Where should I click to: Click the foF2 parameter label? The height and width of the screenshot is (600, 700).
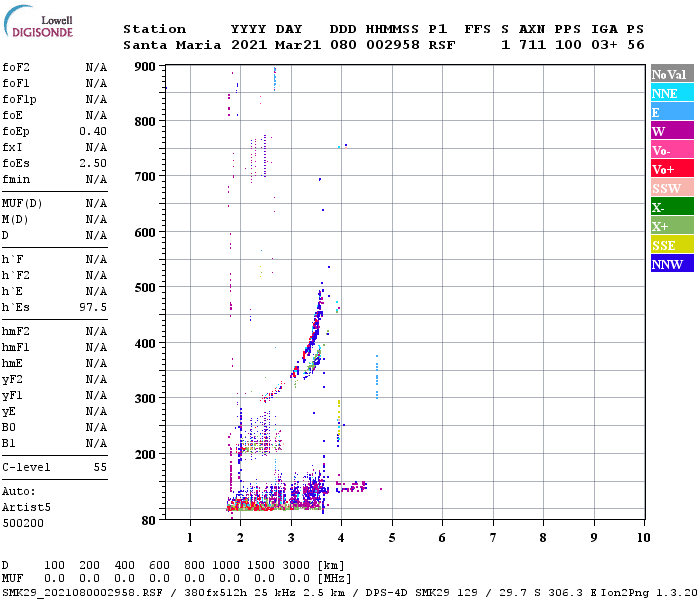[16, 67]
